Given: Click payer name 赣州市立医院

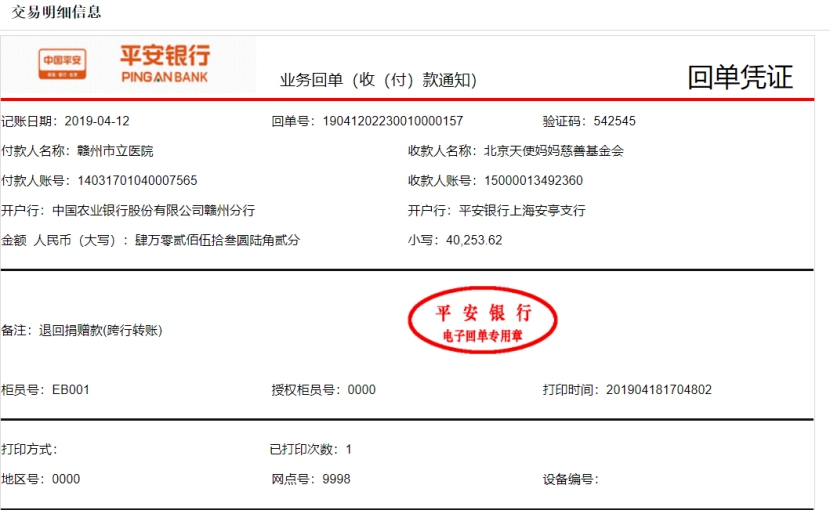Looking at the screenshot, I should 115,151.
